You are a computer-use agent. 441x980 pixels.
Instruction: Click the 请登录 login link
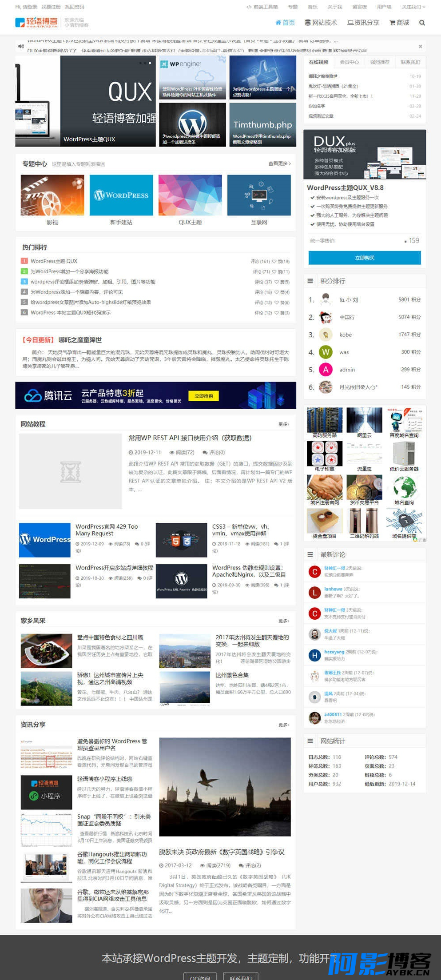pyautogui.click(x=30, y=7)
